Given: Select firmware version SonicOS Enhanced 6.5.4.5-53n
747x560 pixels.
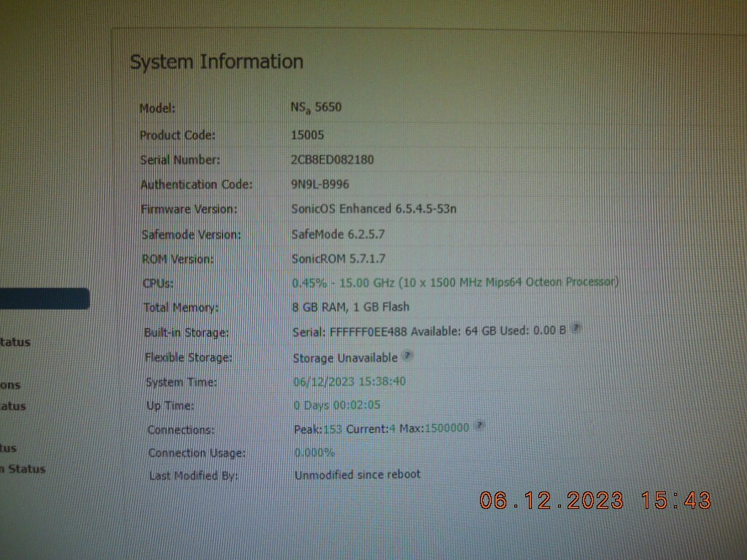Looking at the screenshot, I should pyautogui.click(x=373, y=209).
